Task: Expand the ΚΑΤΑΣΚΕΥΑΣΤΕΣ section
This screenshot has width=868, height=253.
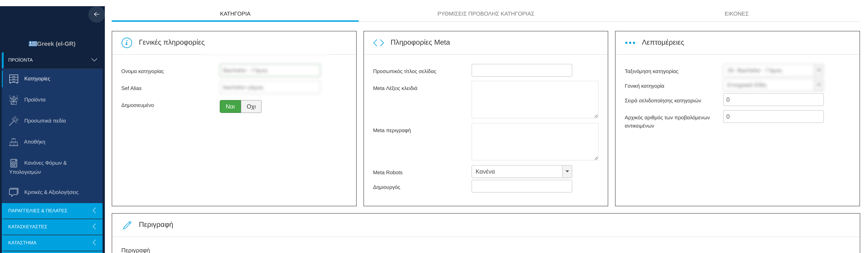Action: point(53,227)
